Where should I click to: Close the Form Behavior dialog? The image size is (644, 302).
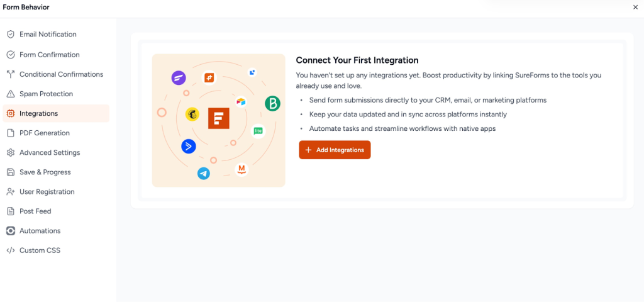tap(635, 8)
